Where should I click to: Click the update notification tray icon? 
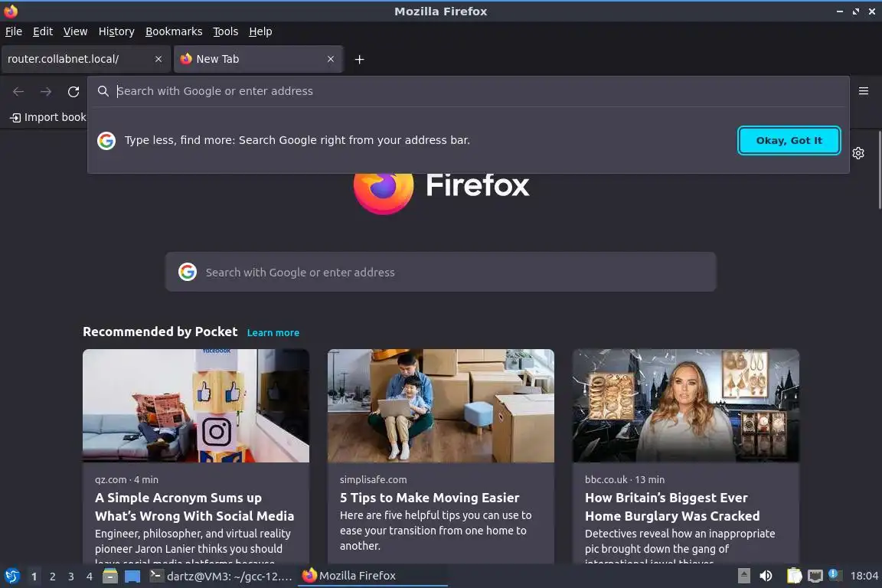point(835,575)
